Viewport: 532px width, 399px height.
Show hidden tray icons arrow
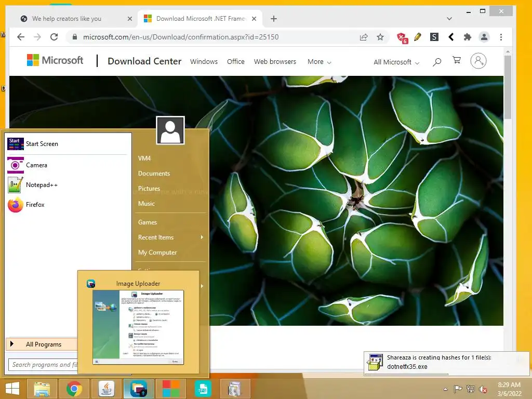[445, 389]
